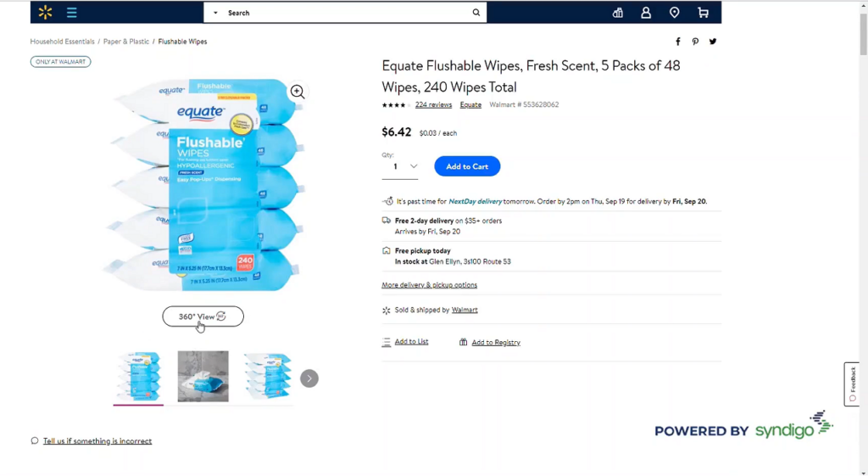
Task: Open More delivery & pickup options
Action: tap(429, 285)
